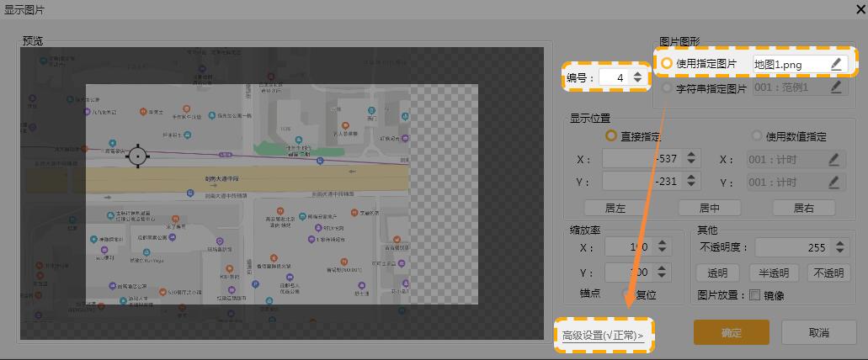Click edit pencil in X variable 001:计时 field
Viewport: 868px width, 360px height.
point(835,159)
